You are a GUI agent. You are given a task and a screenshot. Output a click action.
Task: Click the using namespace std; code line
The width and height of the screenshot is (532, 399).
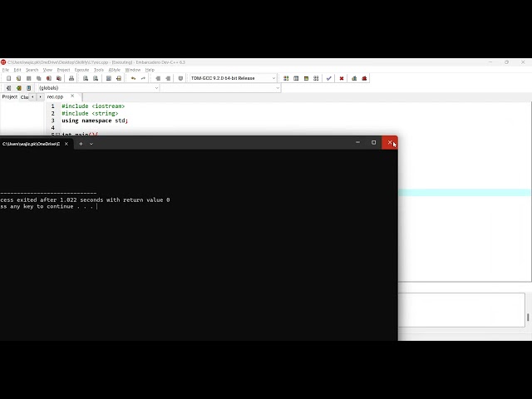95,121
